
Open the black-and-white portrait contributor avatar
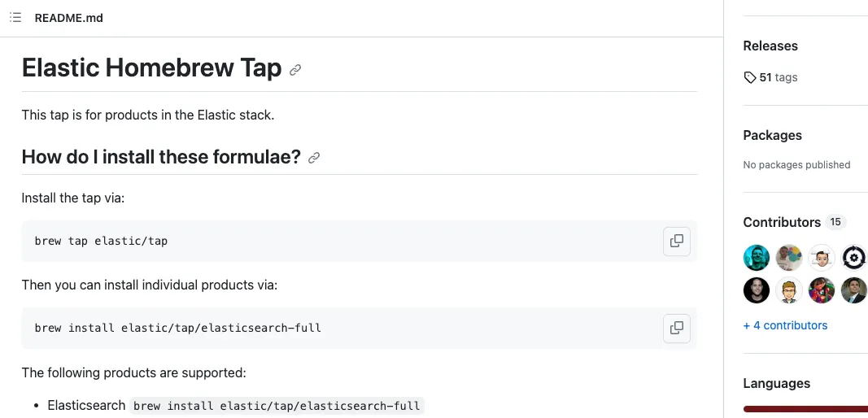pyautogui.click(x=757, y=290)
